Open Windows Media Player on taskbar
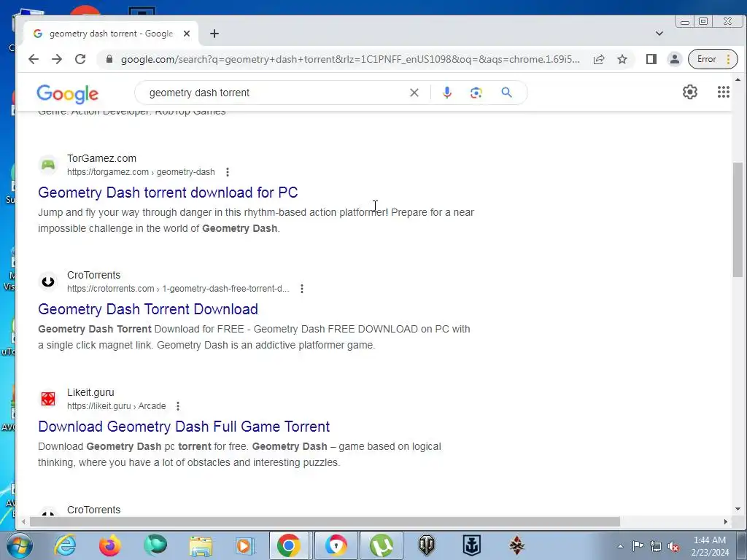 click(x=246, y=545)
